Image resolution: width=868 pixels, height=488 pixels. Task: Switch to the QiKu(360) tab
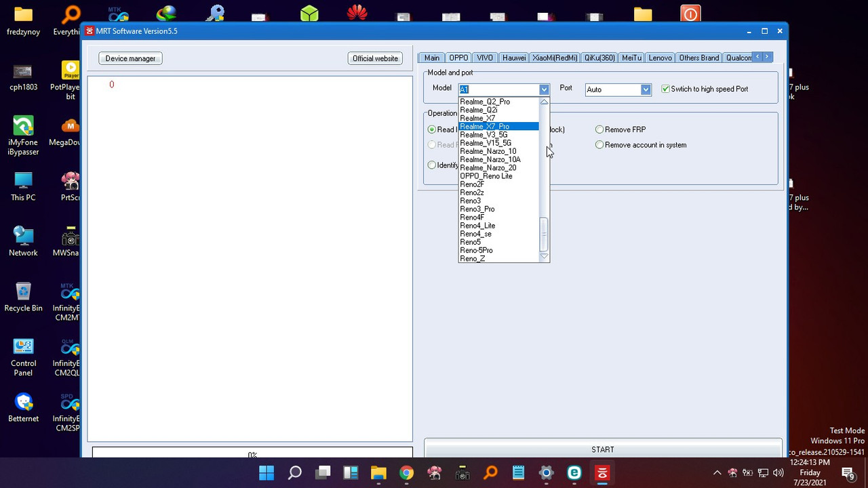(x=599, y=58)
